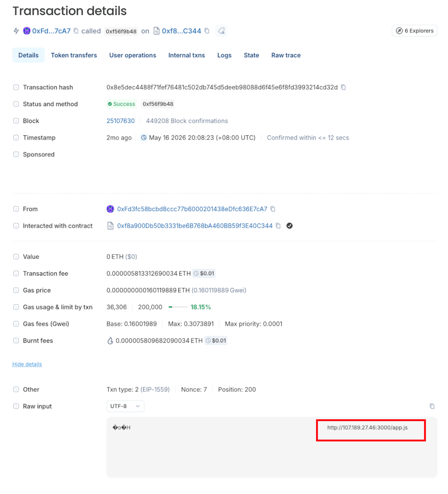448x494 pixels.
Task: Click the Success status badge
Action: point(122,104)
